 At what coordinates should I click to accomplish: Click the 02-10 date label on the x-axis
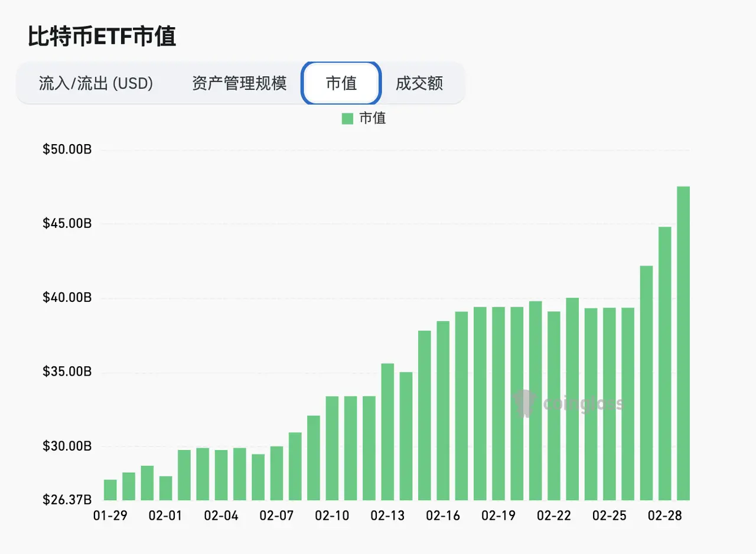click(333, 516)
